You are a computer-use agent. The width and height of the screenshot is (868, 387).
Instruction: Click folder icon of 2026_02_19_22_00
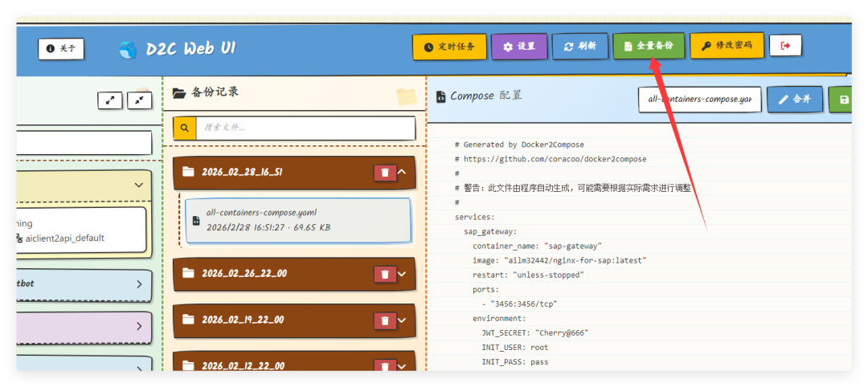tap(189, 320)
